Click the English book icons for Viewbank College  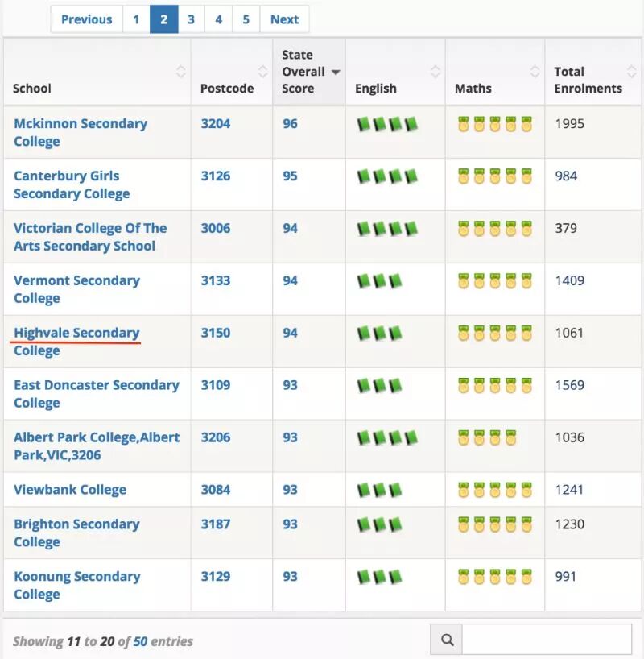pos(379,490)
